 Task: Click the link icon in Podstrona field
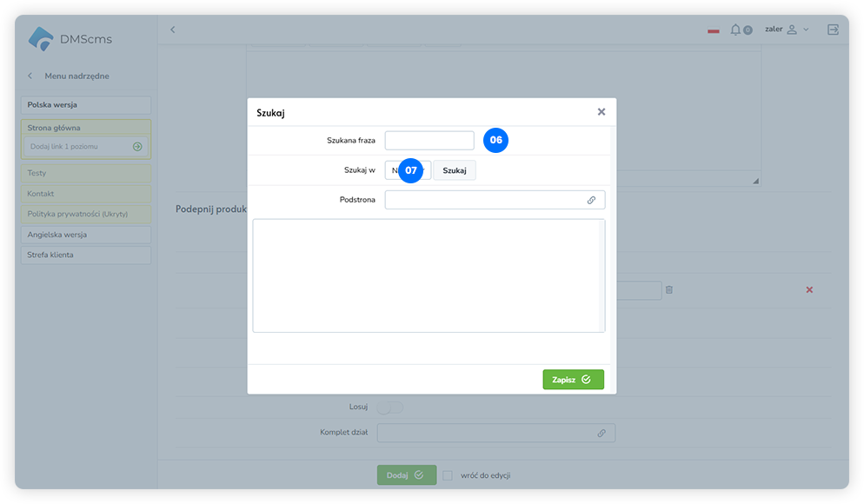click(591, 200)
